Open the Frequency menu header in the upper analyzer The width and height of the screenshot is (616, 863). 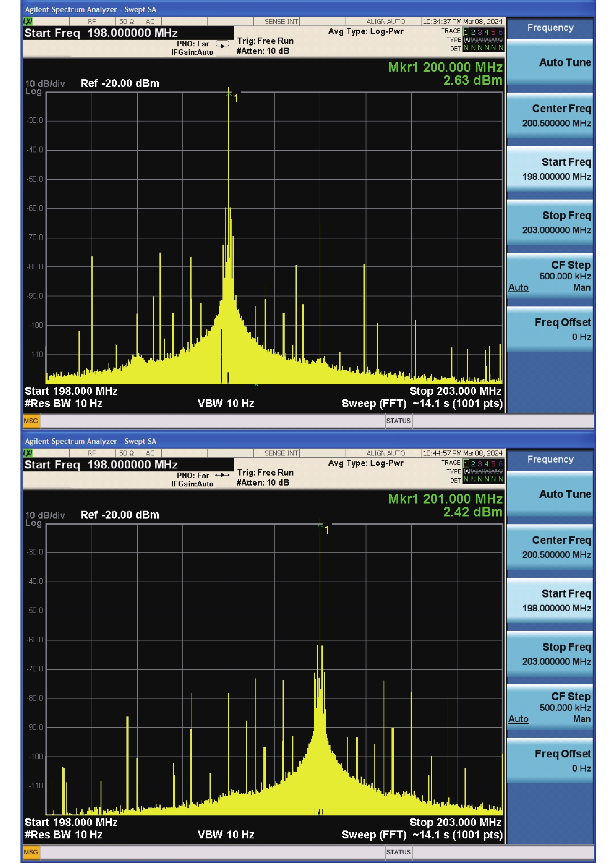[550, 28]
